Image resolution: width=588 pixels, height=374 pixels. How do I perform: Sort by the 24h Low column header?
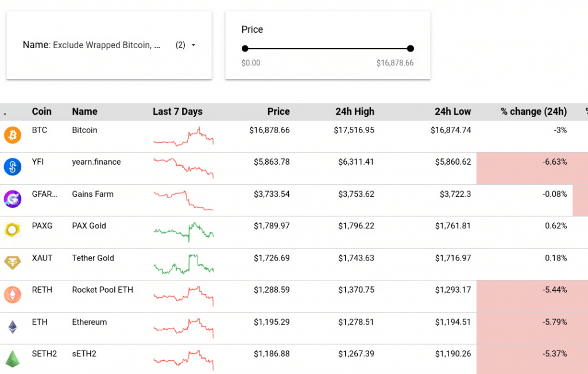tap(452, 112)
